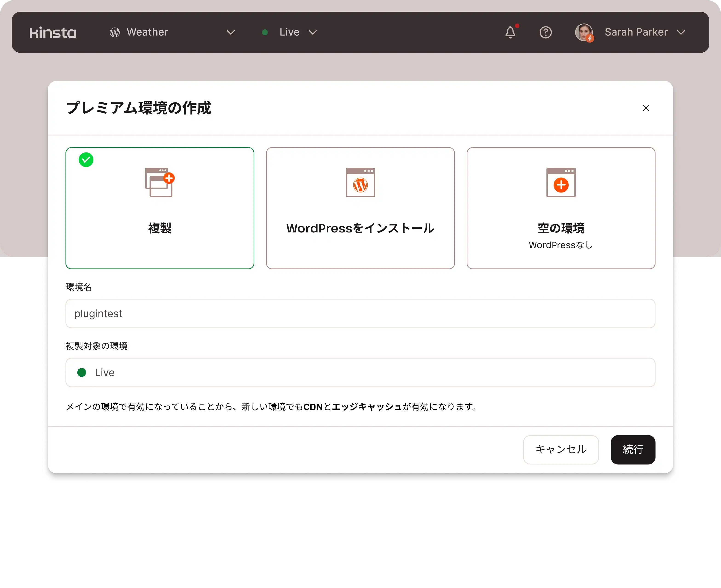The height and width of the screenshot is (588, 721).
Task: Click Sarah Parker's avatar photo
Action: 584,32
